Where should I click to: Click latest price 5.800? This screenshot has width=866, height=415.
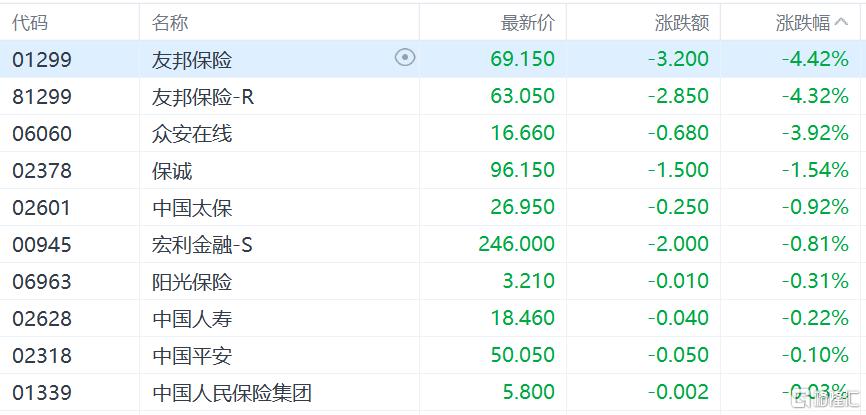pos(529,392)
